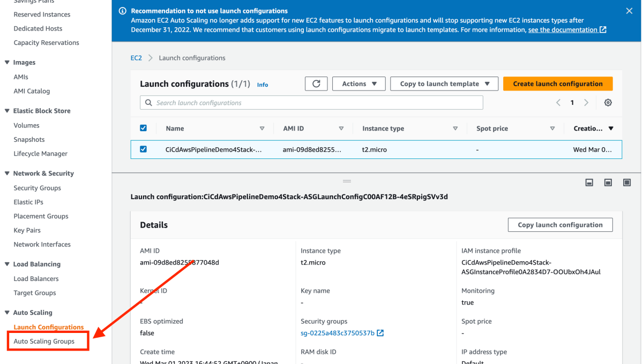Click the Info link beside Launch configurations

tap(263, 85)
